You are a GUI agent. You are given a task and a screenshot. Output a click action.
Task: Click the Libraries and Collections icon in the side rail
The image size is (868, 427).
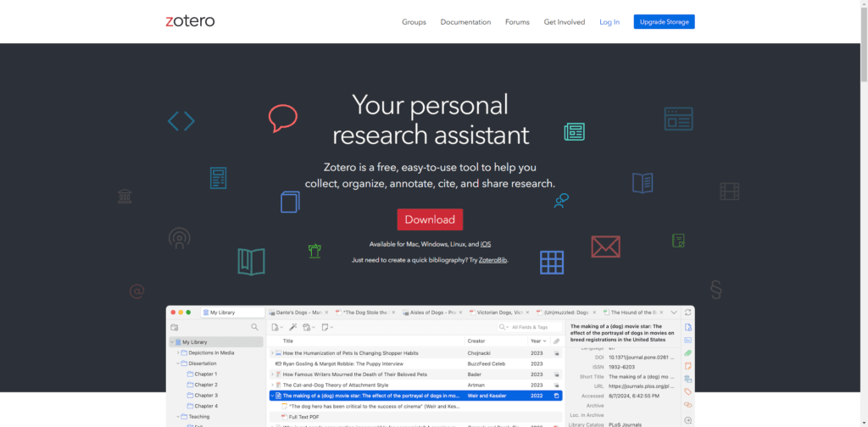pos(688,379)
